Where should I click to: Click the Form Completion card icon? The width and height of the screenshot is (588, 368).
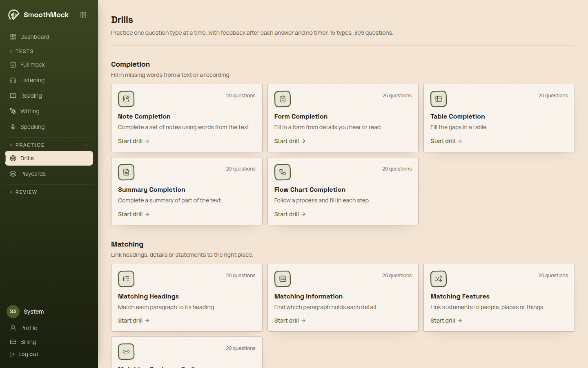pyautogui.click(x=283, y=99)
